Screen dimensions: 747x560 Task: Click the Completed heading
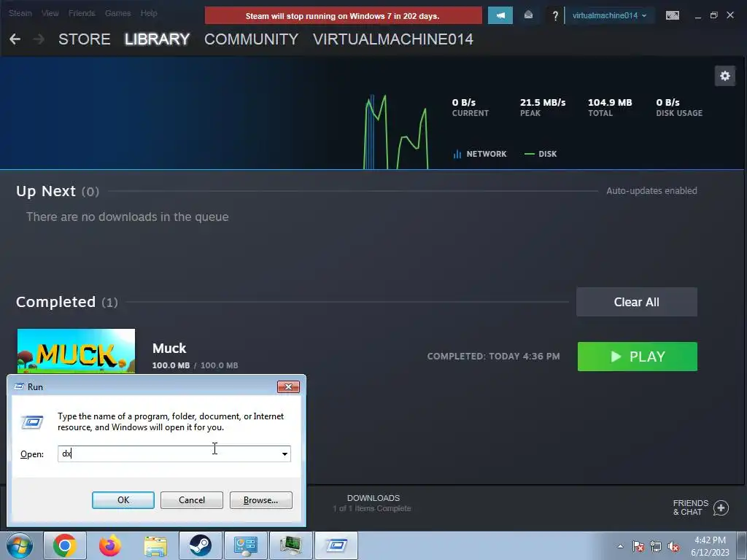point(55,302)
